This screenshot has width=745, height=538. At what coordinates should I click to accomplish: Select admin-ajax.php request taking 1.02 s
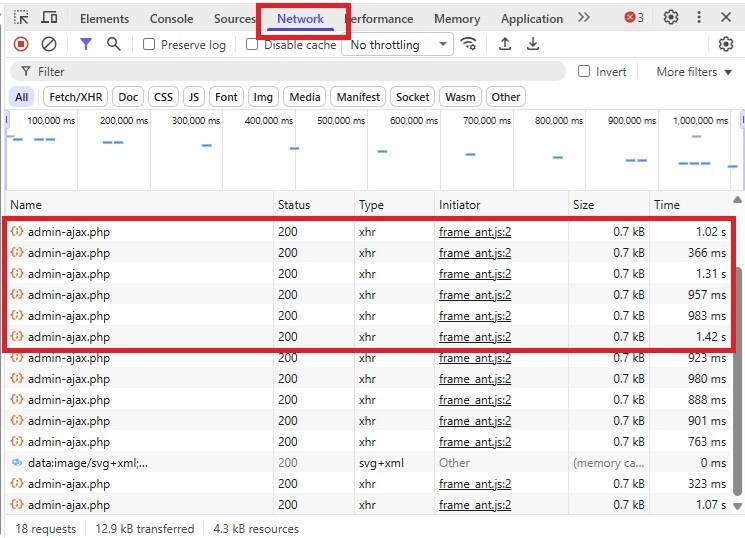[x=369, y=232]
